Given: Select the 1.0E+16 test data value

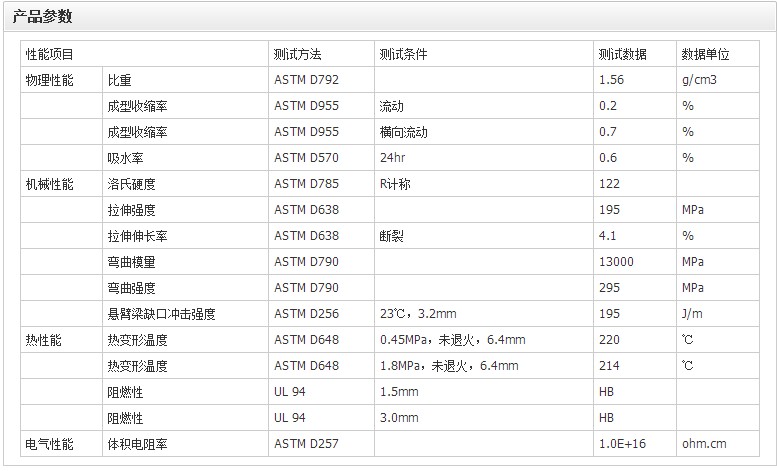Looking at the screenshot, I should point(622,444).
